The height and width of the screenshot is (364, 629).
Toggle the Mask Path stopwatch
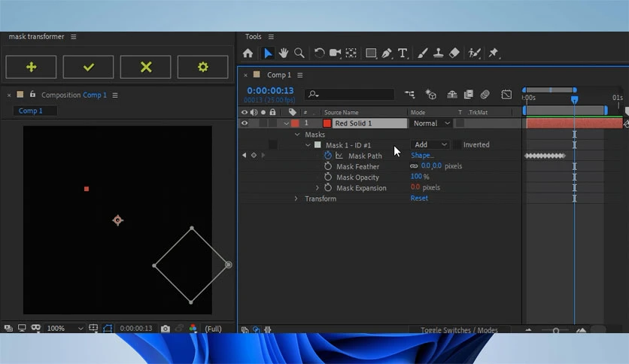(x=328, y=156)
